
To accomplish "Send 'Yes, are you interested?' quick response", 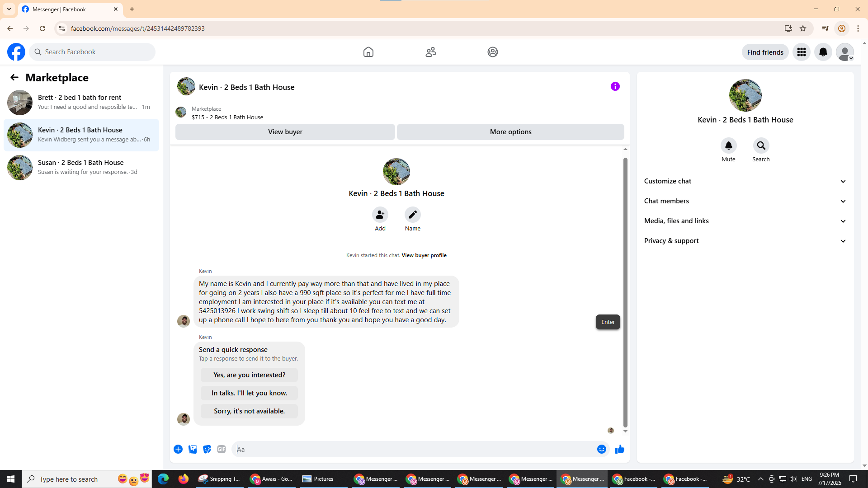I will [x=249, y=375].
